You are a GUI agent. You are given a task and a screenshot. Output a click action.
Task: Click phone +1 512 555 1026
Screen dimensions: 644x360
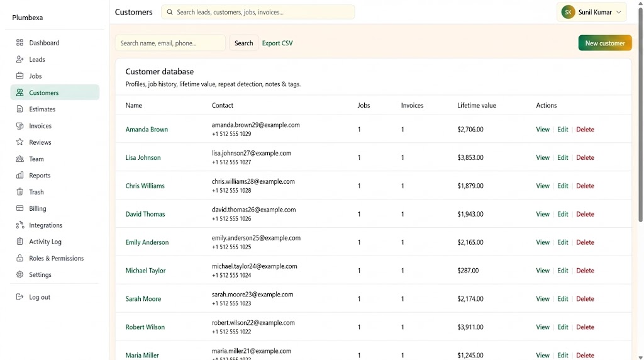[x=231, y=218]
